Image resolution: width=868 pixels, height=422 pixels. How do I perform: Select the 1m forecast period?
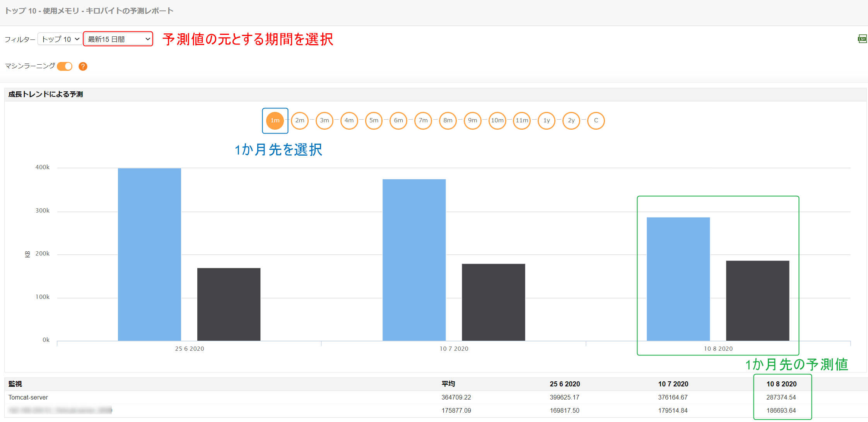click(x=275, y=121)
